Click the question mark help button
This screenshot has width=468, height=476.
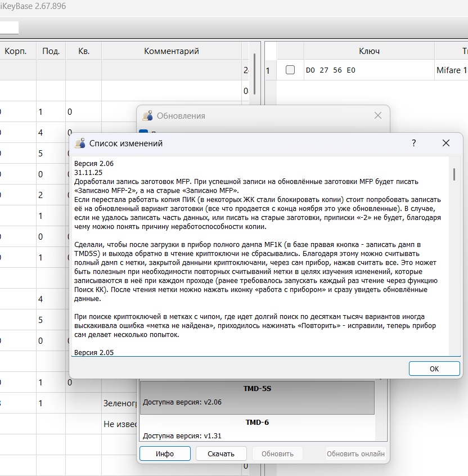pos(414,143)
